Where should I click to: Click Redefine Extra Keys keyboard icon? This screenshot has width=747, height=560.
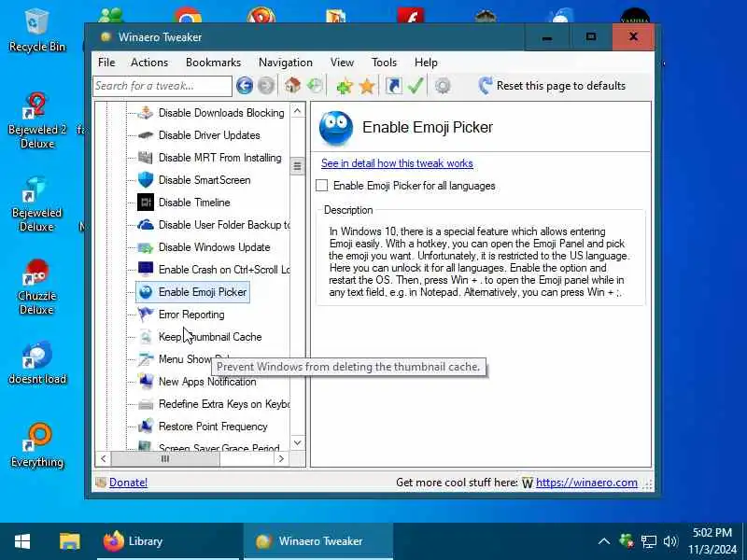point(146,404)
